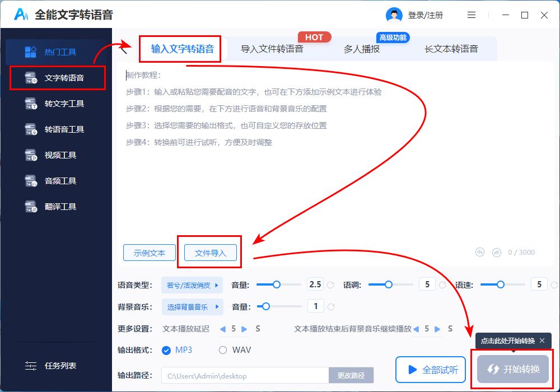Switch to 导入文件转语音 tab
Image resolution: width=560 pixels, height=392 pixels.
point(272,49)
